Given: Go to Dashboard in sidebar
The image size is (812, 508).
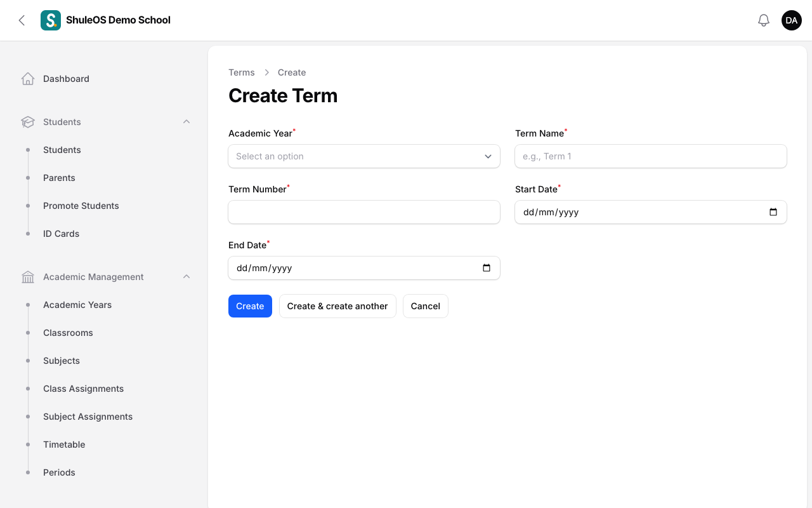Looking at the screenshot, I should pyautogui.click(x=66, y=79).
